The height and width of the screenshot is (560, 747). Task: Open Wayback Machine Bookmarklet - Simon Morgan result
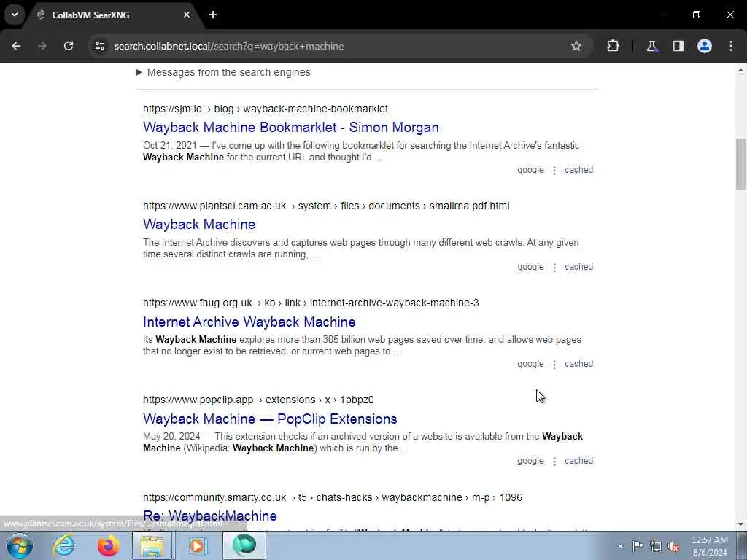[x=290, y=127]
